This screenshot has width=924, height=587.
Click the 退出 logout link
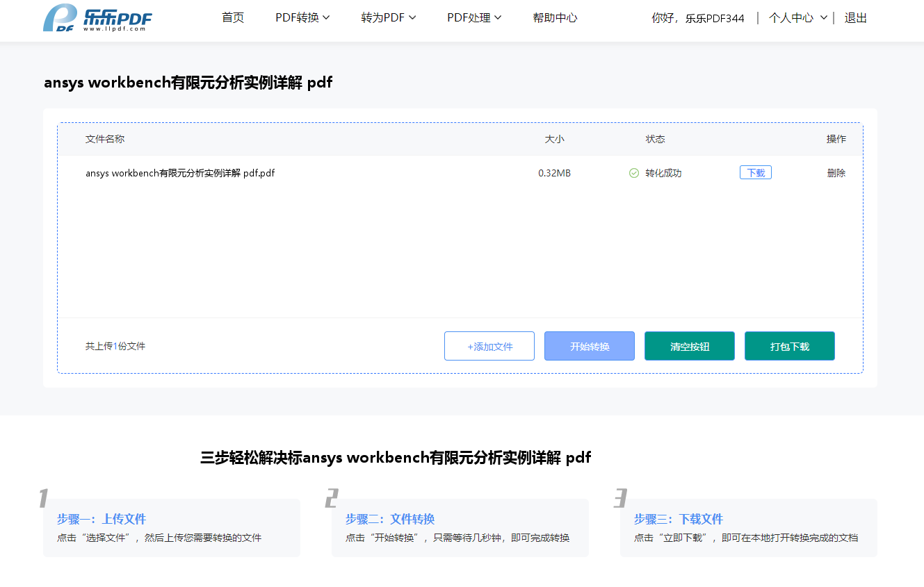coord(856,18)
